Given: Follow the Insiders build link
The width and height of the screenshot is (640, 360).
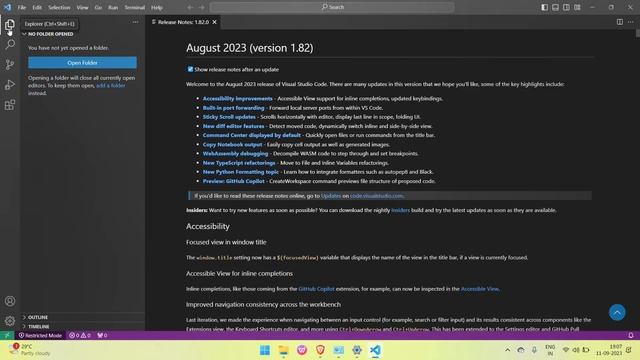Looking at the screenshot, I should 400,210.
